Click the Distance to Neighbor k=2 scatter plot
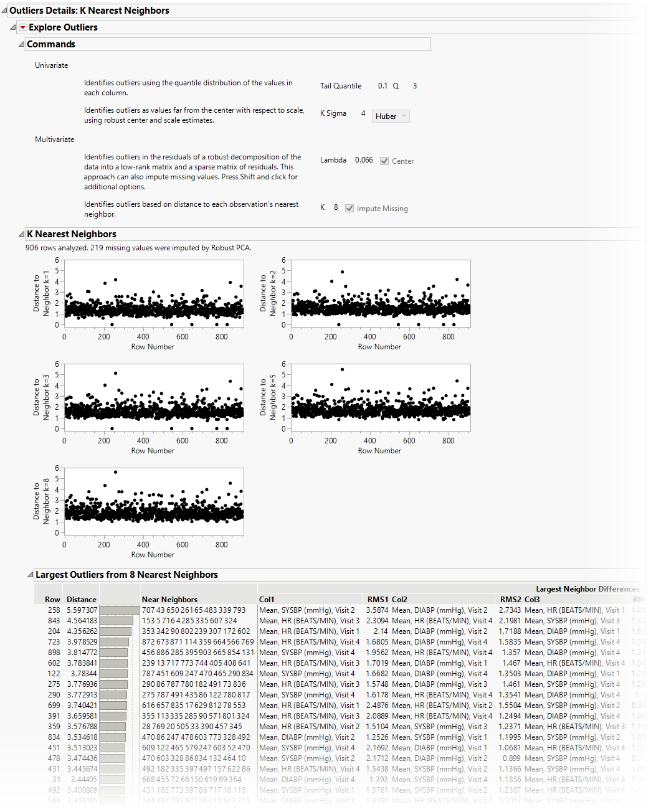The image size is (651, 812). coord(381,293)
